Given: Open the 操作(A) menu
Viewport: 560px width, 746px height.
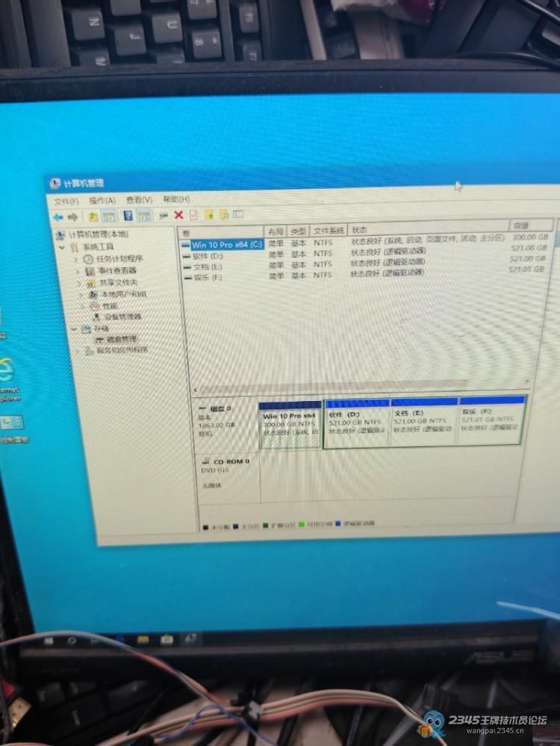Looking at the screenshot, I should pos(102,200).
